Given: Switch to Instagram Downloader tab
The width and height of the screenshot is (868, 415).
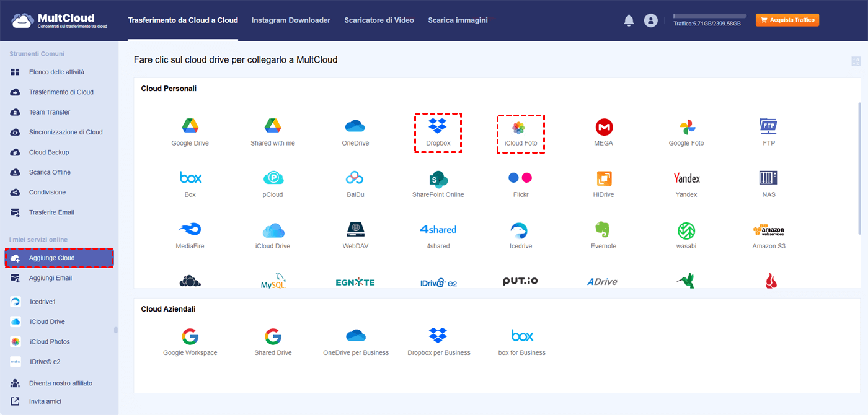Looking at the screenshot, I should (291, 20).
